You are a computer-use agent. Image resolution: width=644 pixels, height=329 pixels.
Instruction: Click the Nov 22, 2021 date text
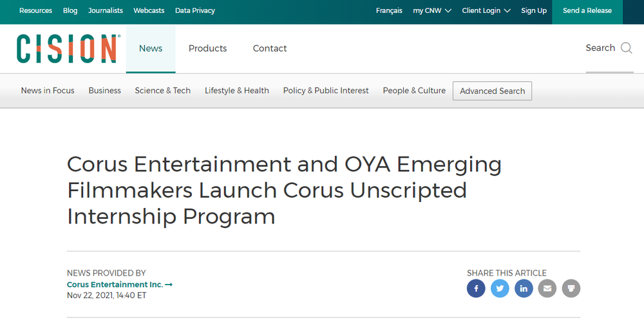(x=106, y=296)
